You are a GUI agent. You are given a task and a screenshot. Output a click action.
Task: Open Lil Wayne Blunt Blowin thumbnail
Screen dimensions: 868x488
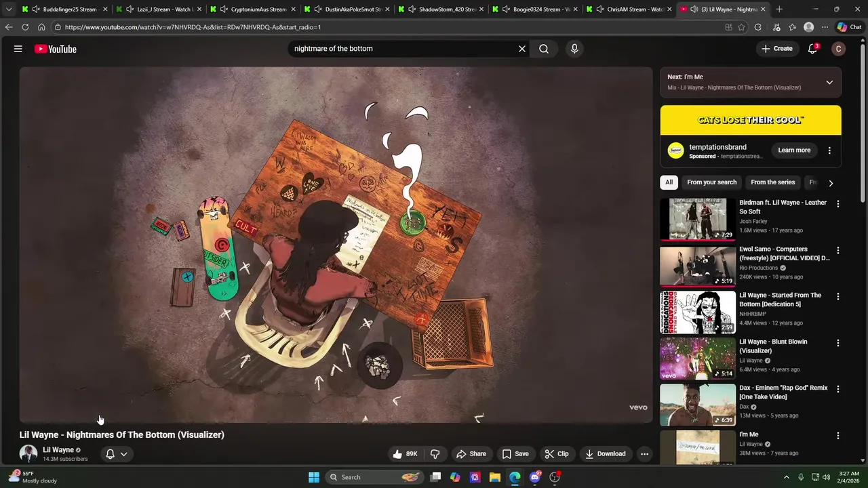pyautogui.click(x=698, y=359)
